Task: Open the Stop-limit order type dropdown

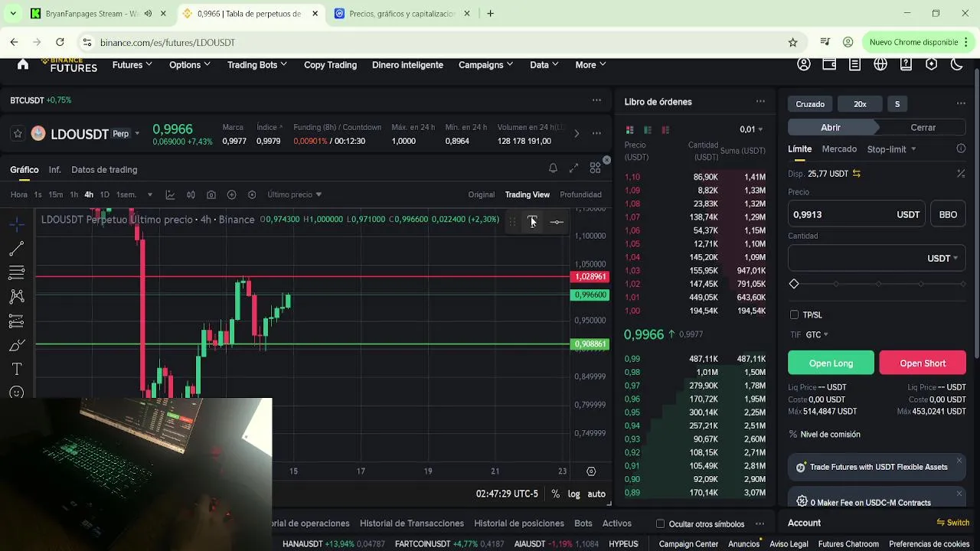Action: pyautogui.click(x=891, y=149)
